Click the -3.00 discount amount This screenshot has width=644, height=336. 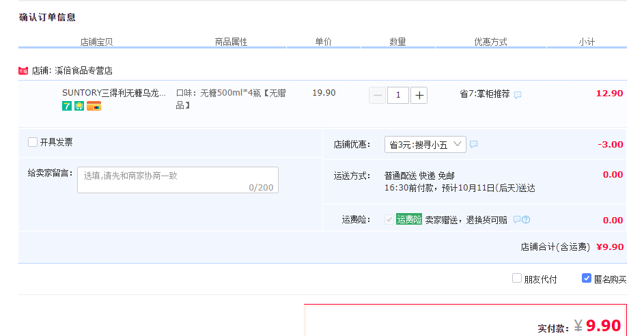click(611, 144)
